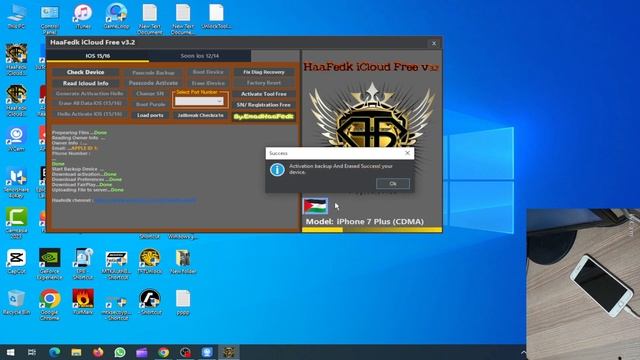The image size is (640, 360).
Task: Switch to the iOS 15/16 tab
Action: [98, 56]
